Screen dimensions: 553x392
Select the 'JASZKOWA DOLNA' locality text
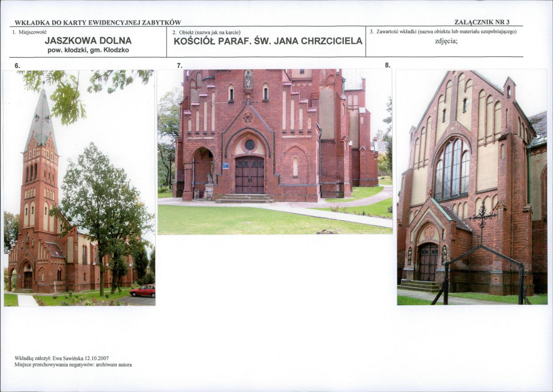[88, 41]
